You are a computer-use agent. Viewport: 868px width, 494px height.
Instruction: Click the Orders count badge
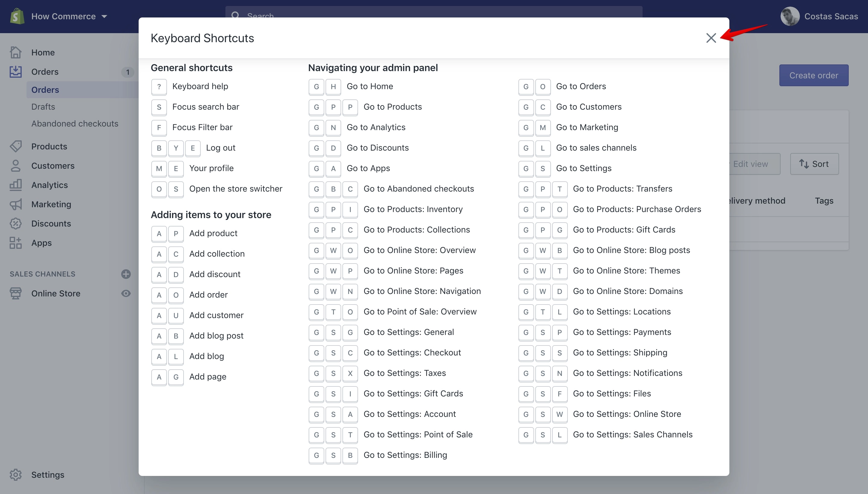click(127, 72)
